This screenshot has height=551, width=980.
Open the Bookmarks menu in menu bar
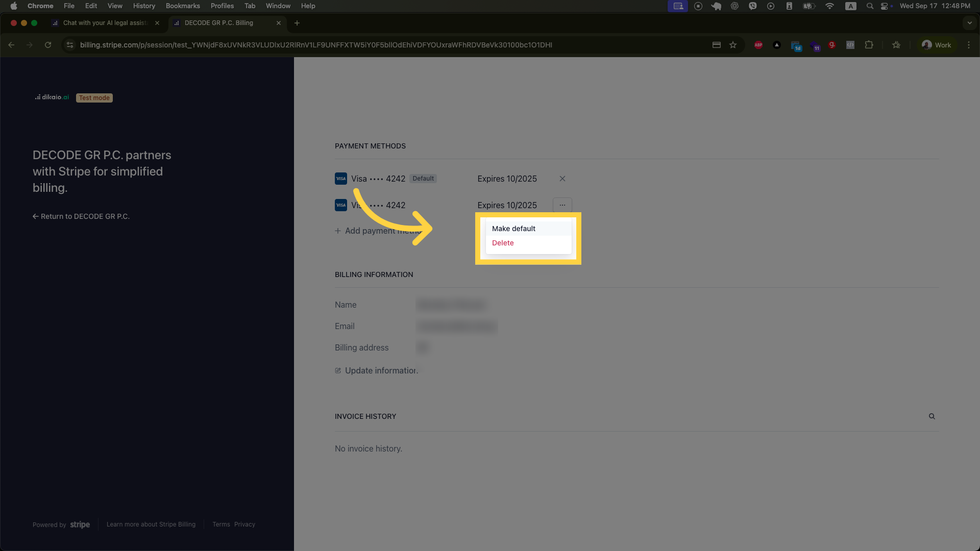pyautogui.click(x=182, y=6)
